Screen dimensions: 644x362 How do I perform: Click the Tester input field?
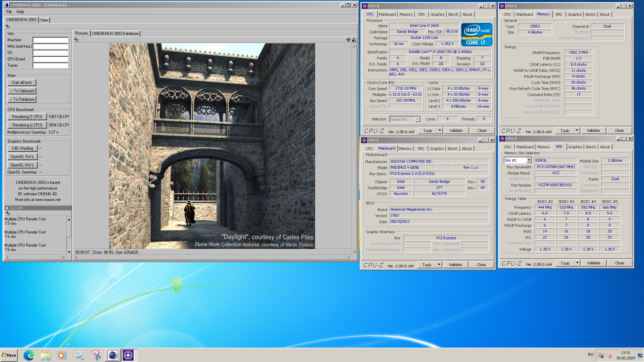50,65
